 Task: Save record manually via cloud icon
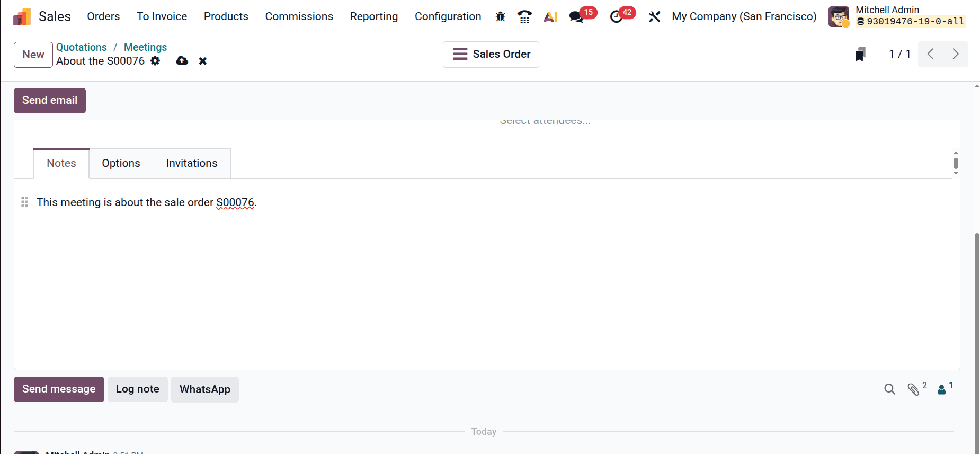[x=182, y=61]
